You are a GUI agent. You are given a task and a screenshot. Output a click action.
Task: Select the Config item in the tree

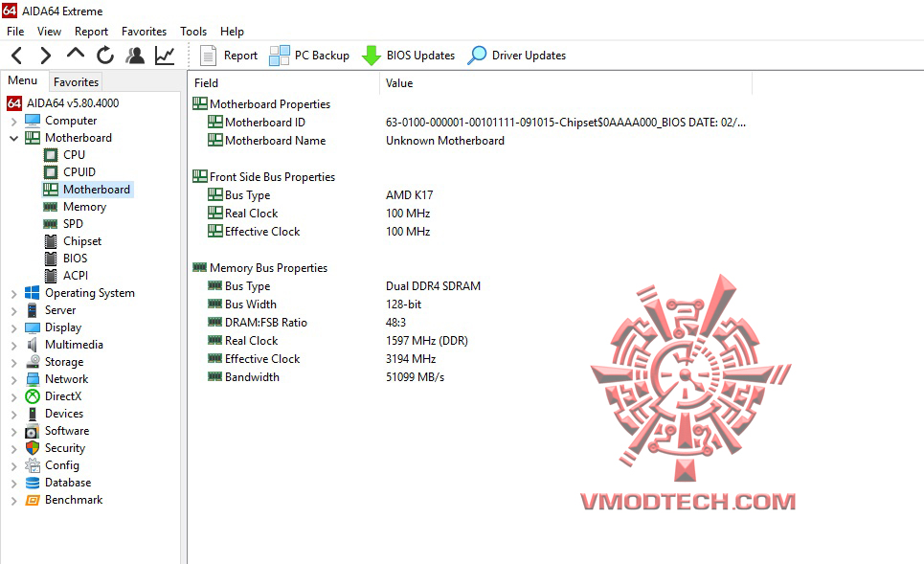point(62,465)
